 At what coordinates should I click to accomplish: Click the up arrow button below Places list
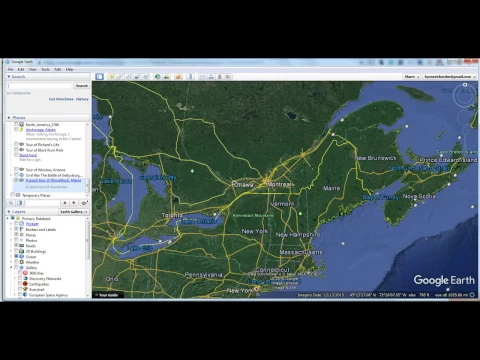pyautogui.click(x=65, y=203)
